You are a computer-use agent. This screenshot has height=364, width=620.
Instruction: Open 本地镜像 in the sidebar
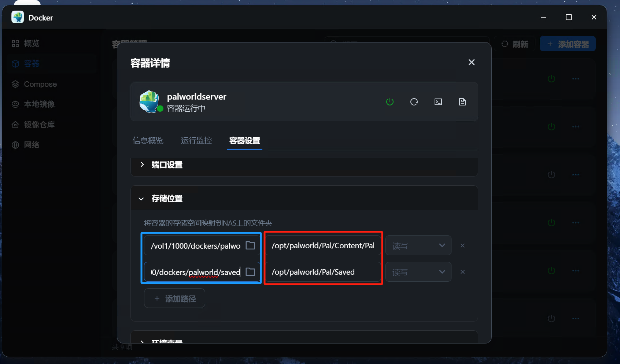point(51,104)
